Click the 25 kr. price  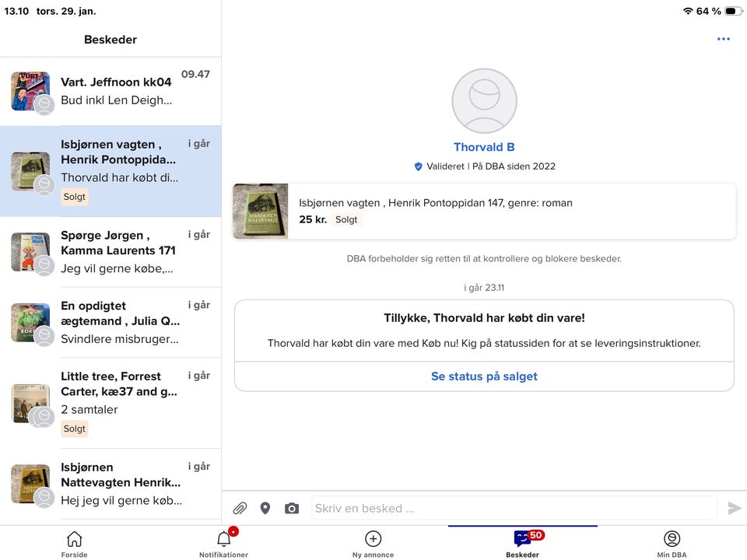313,219
